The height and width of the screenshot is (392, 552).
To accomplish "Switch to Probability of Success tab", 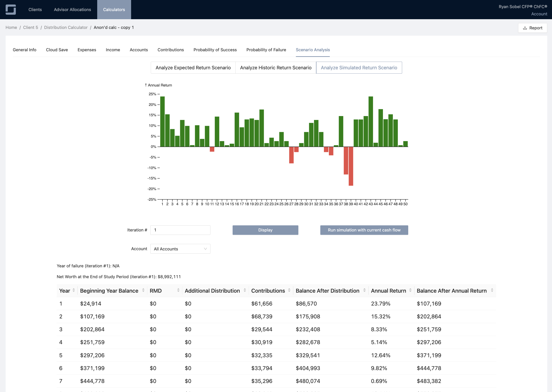I will pyautogui.click(x=215, y=50).
